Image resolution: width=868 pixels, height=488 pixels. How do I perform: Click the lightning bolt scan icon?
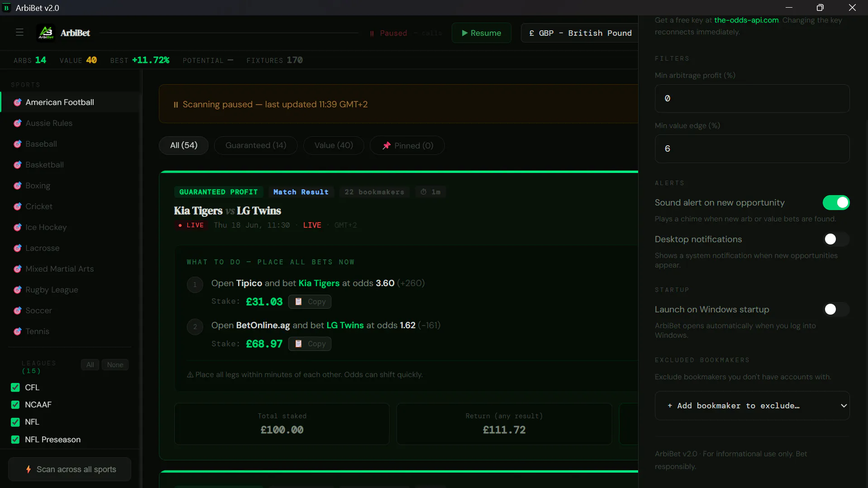(x=29, y=469)
